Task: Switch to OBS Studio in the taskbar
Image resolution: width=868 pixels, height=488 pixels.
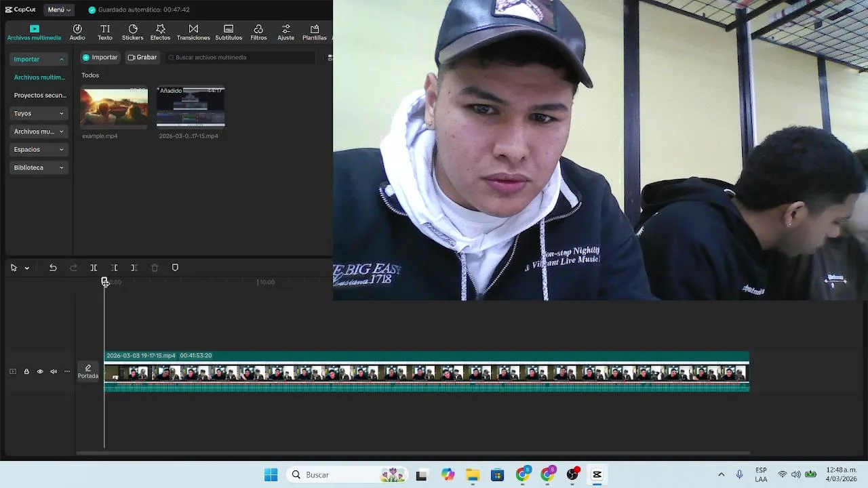Action: coord(573,475)
